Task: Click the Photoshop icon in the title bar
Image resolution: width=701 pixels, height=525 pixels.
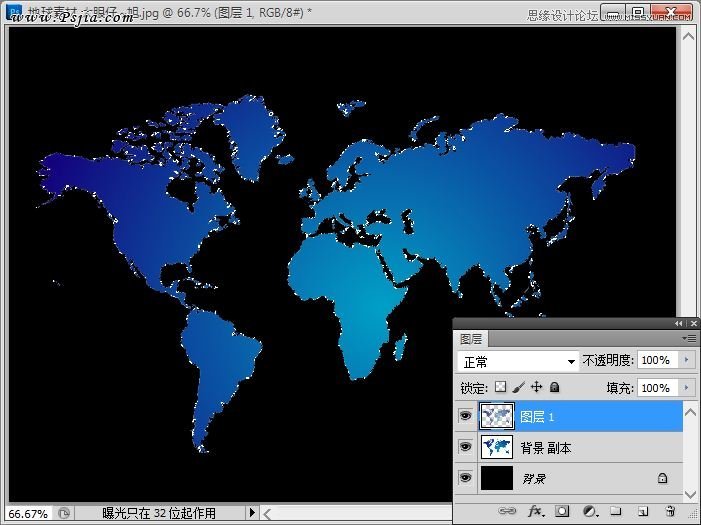Action: click(15, 11)
